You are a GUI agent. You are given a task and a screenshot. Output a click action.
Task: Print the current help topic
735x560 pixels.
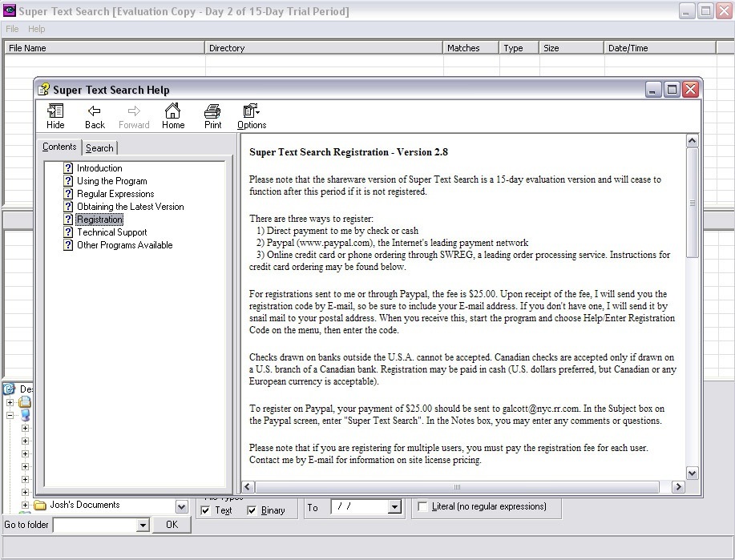pyautogui.click(x=213, y=115)
